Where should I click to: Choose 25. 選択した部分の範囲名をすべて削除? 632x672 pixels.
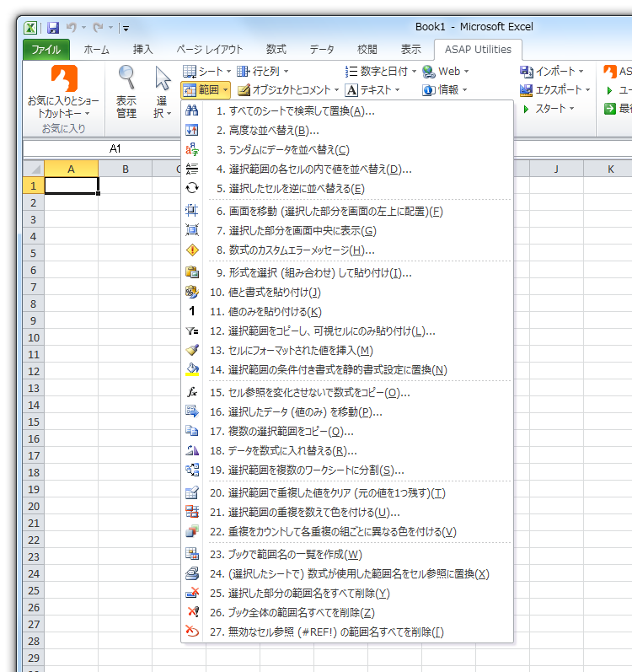347,593
